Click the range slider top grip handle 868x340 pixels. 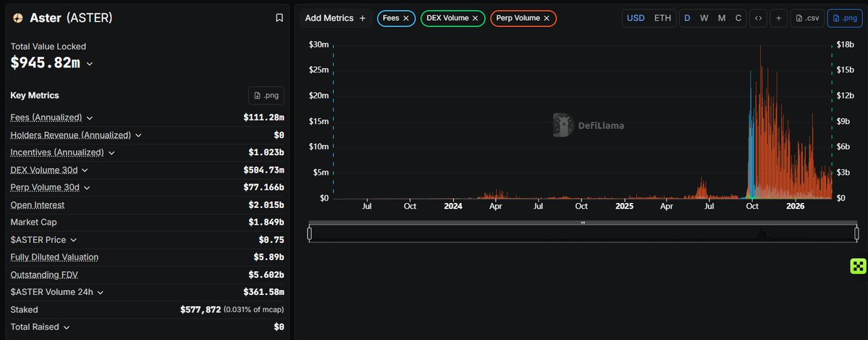583,223
